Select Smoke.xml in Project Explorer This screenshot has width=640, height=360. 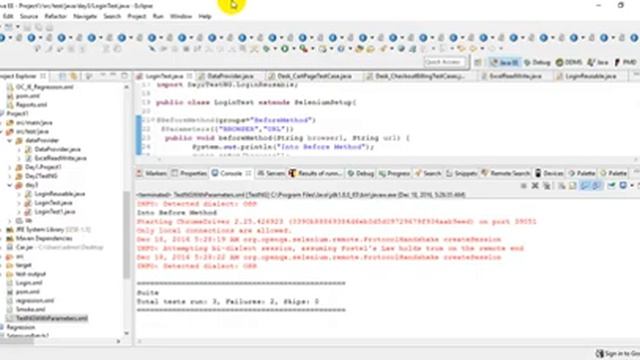(30, 309)
